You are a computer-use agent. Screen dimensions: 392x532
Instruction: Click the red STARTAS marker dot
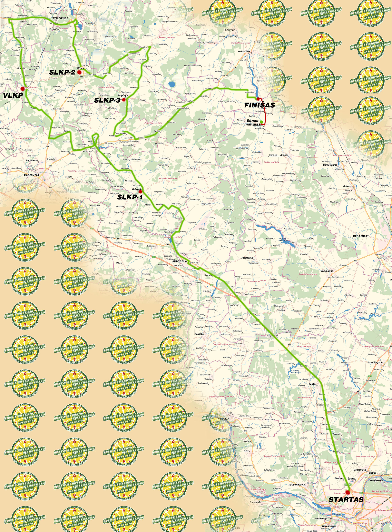pos(348,492)
